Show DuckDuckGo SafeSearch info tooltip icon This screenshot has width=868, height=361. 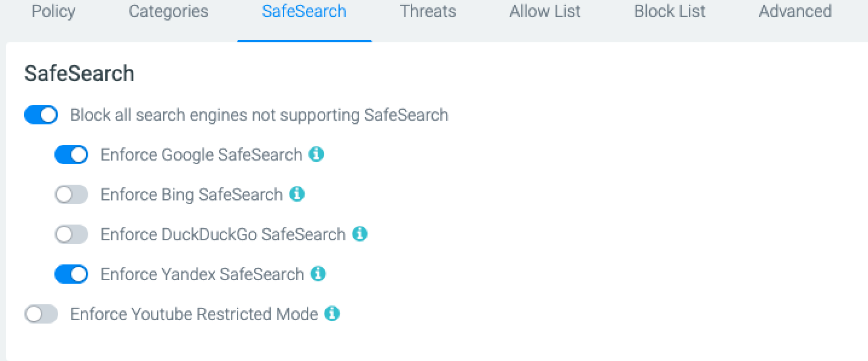(x=360, y=234)
